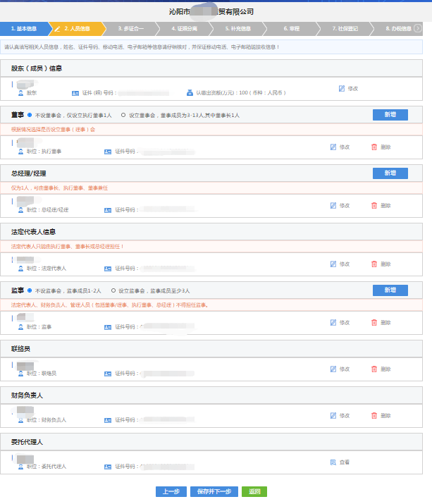Image resolution: width=432 pixels, height=504 pixels.
Task: Click trash icon for 法定代表人 row
Action: [374, 264]
